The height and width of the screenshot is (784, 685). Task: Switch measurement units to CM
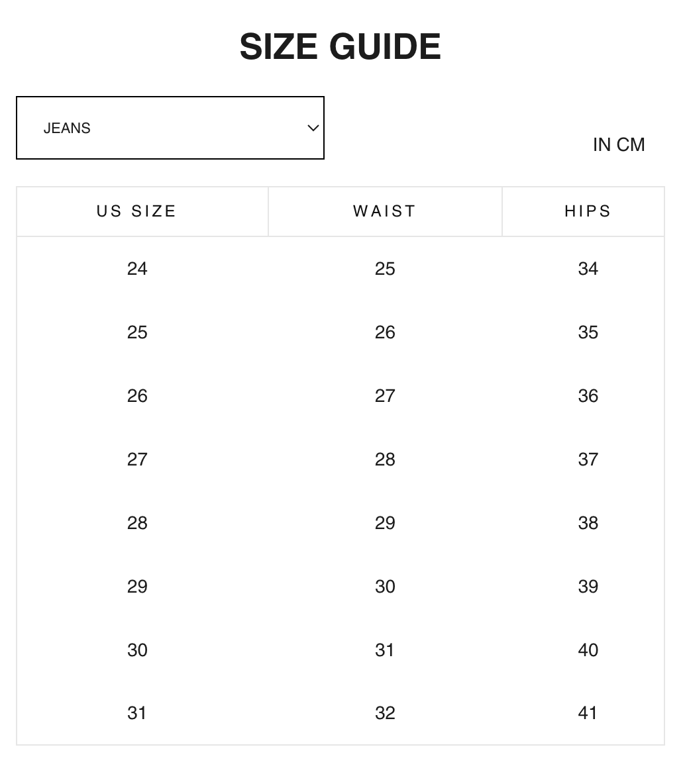click(x=631, y=145)
